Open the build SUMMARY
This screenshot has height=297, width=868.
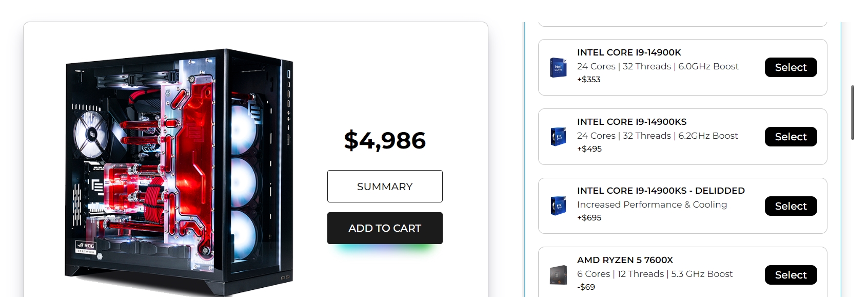tap(385, 187)
